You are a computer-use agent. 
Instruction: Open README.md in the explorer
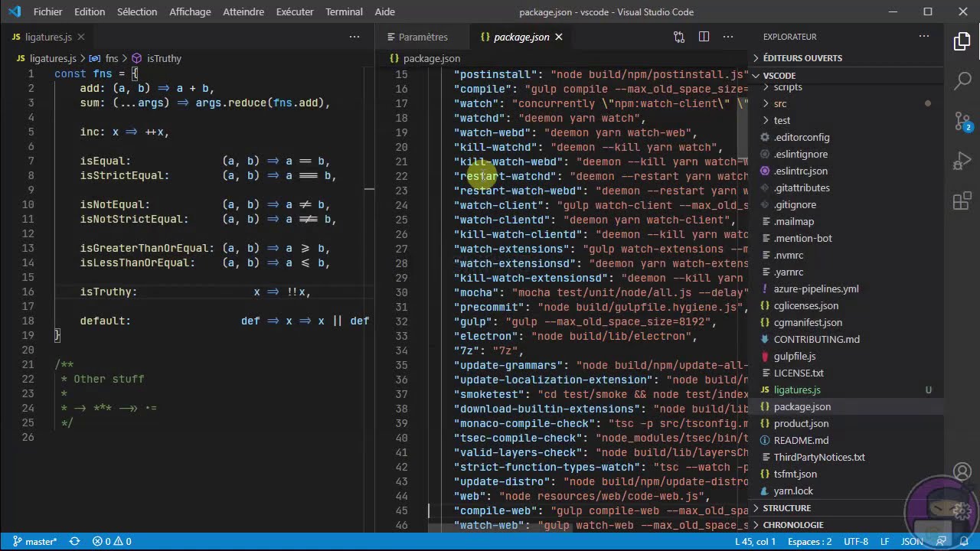[x=846, y=440]
